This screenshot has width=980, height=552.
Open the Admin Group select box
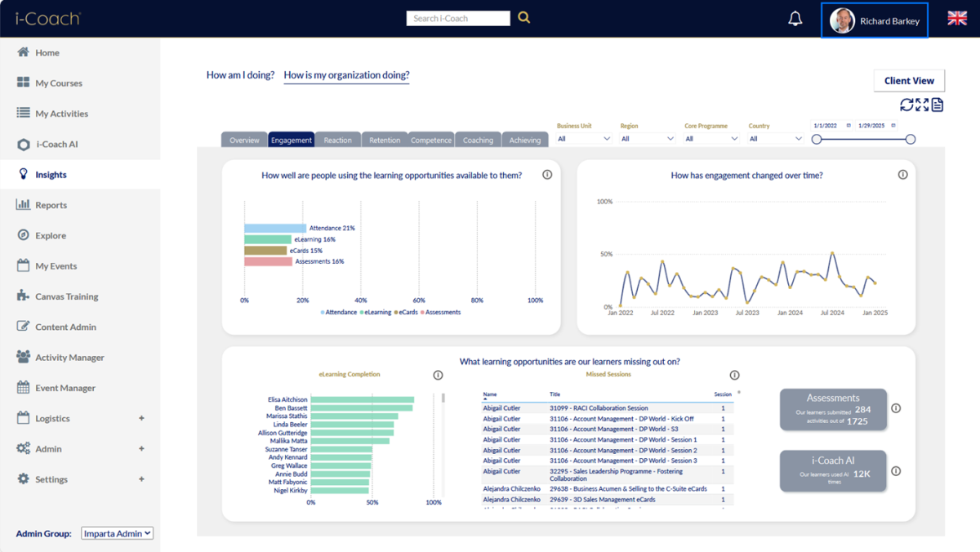point(118,533)
